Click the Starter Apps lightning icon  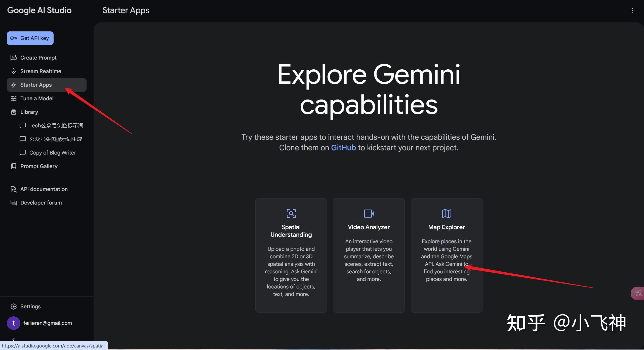(x=13, y=85)
